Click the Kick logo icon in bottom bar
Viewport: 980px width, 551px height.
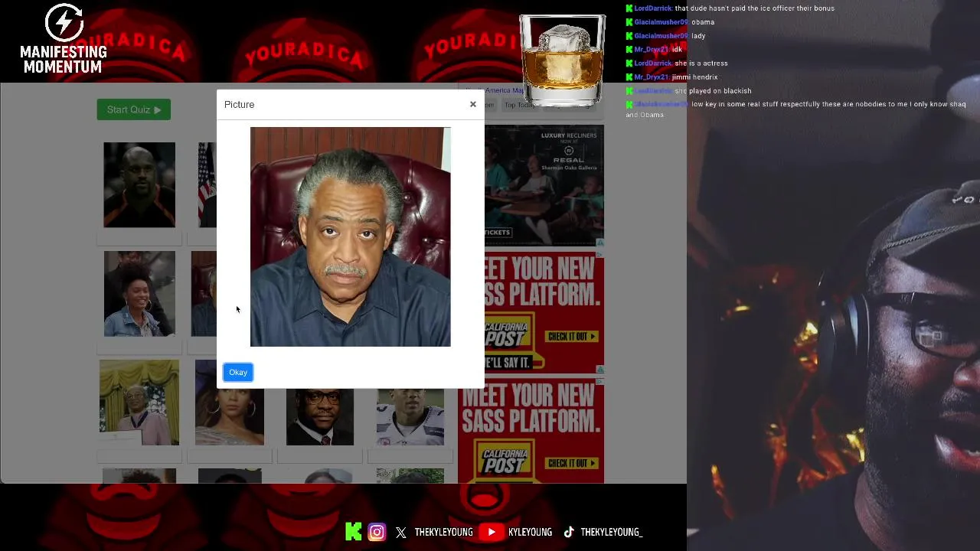pos(353,532)
